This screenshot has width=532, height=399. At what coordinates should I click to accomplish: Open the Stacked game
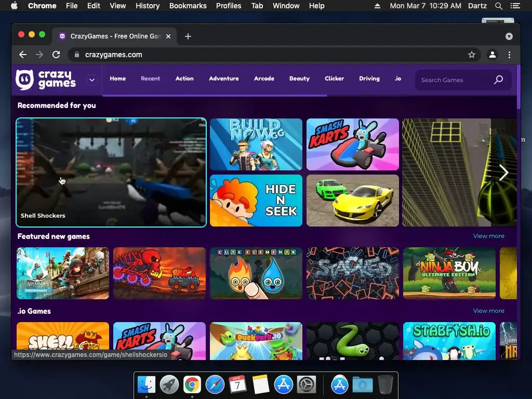pyautogui.click(x=353, y=273)
